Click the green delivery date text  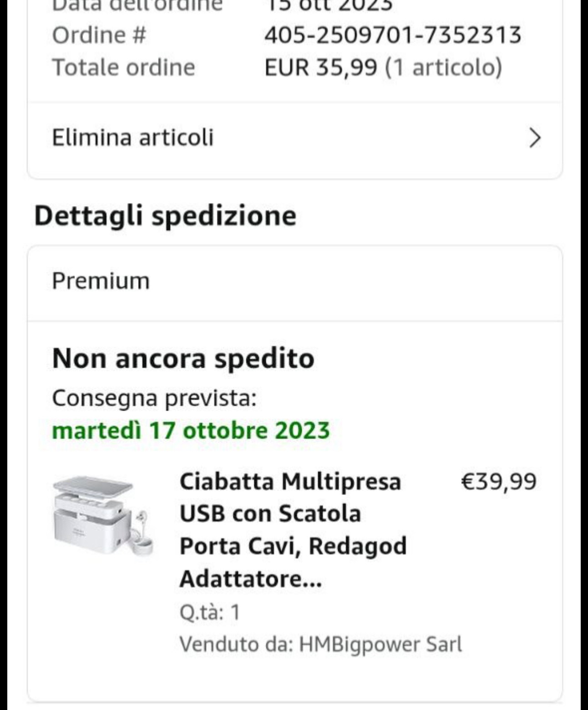click(x=191, y=430)
